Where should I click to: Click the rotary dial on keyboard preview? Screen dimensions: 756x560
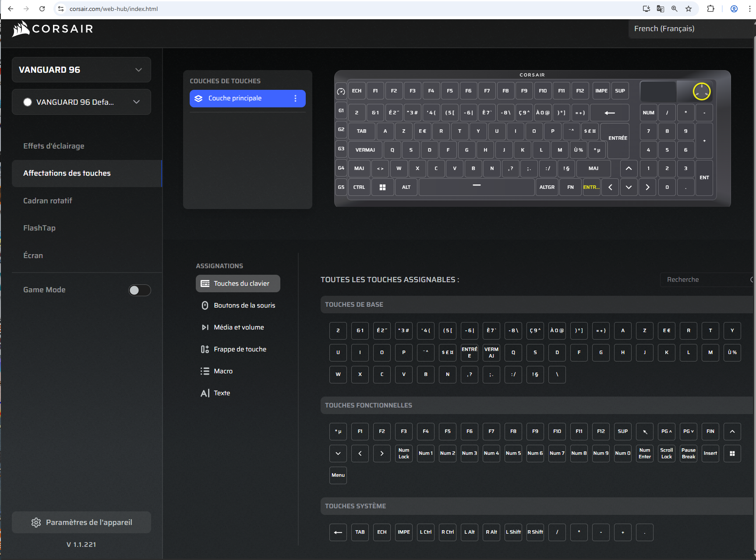(x=701, y=91)
